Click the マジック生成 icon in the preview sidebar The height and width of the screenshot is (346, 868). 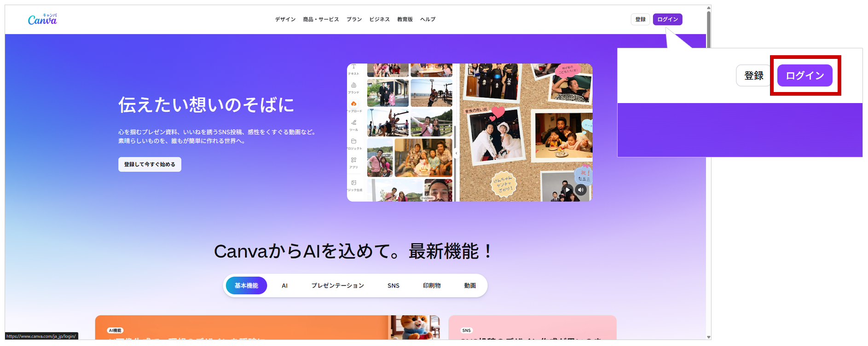353,183
